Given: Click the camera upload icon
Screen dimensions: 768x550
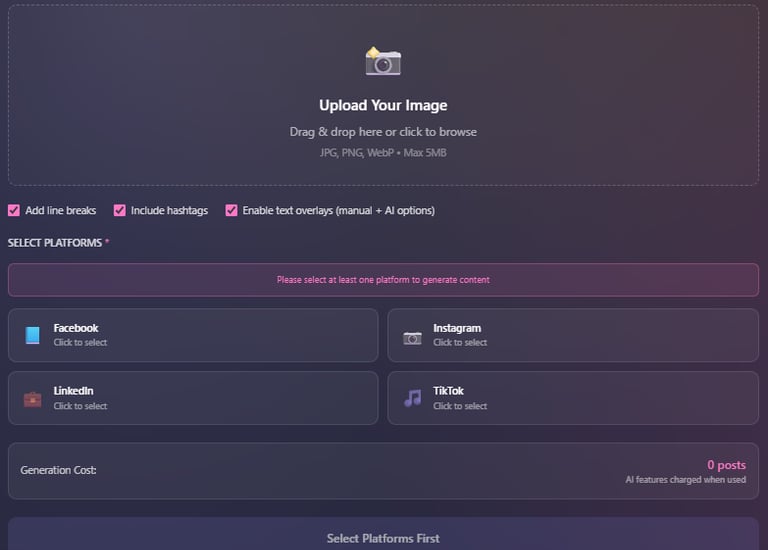Looking at the screenshot, I should [383, 61].
